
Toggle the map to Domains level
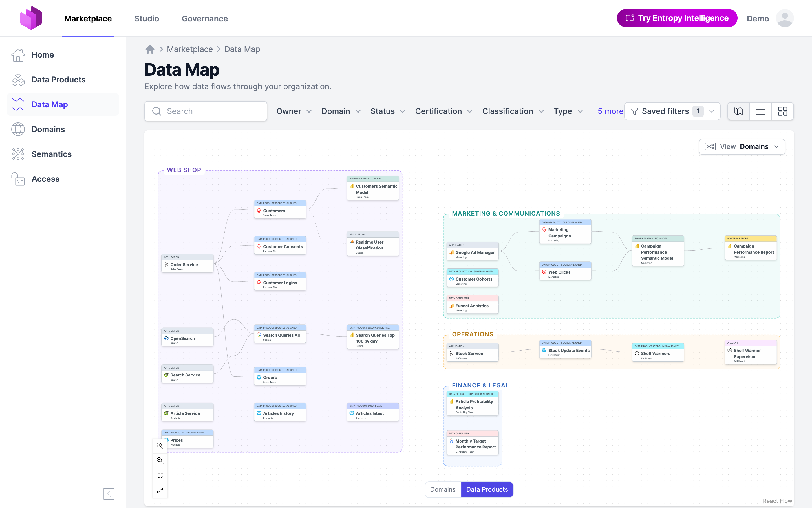443,490
